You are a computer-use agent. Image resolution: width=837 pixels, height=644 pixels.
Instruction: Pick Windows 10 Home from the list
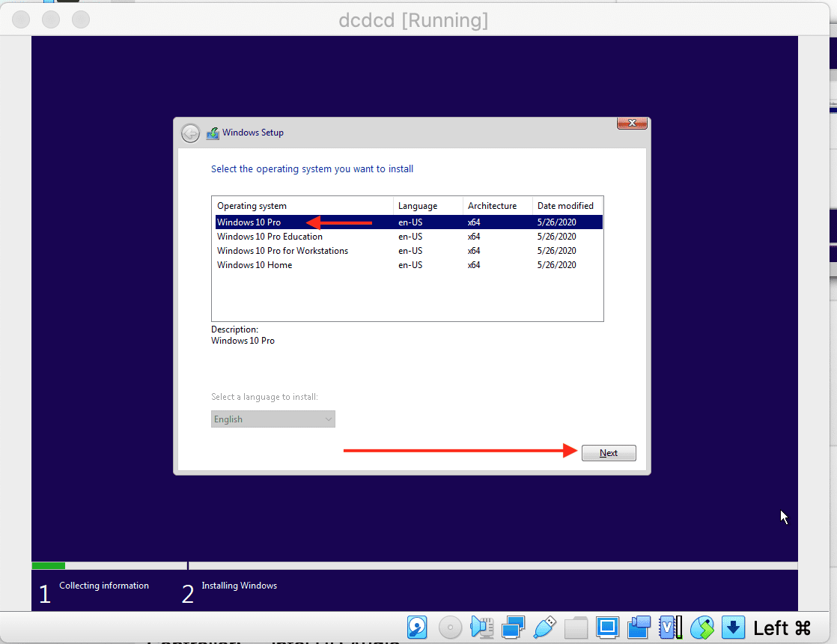[x=255, y=265]
